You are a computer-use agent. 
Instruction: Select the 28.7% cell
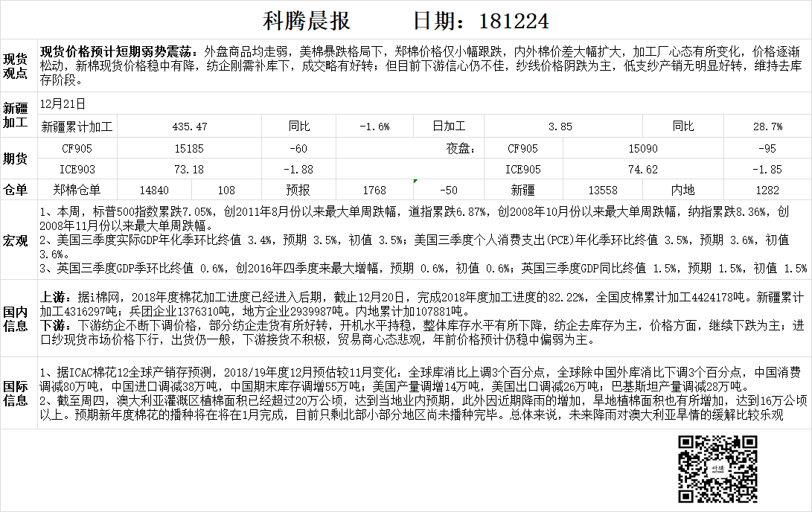tap(767, 127)
